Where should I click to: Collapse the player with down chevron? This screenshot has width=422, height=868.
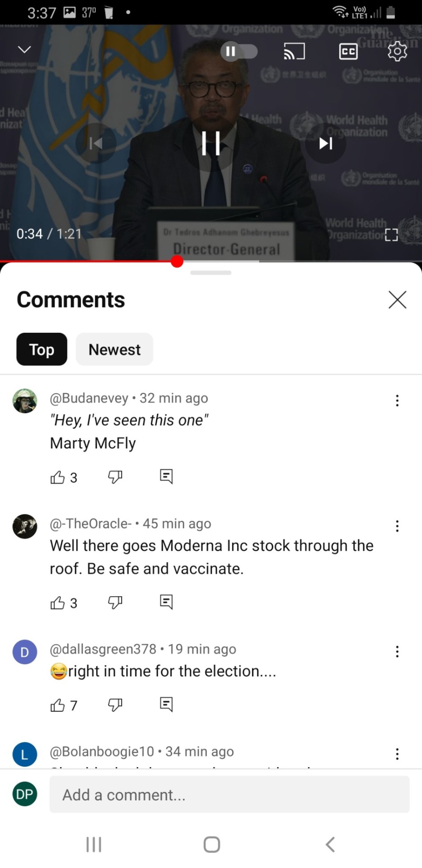point(24,49)
